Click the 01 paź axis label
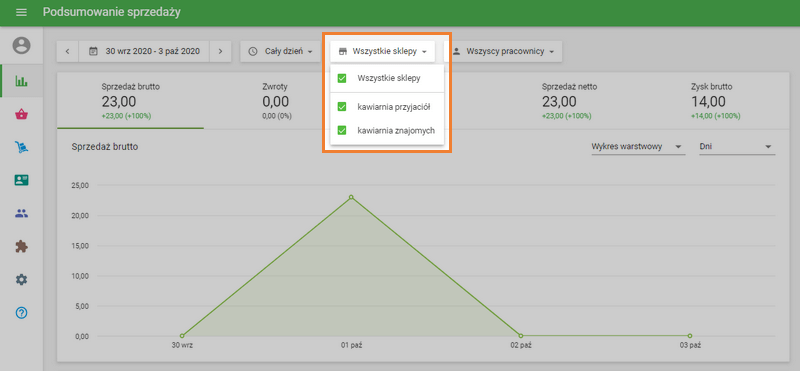The height and width of the screenshot is (371, 800). point(352,345)
